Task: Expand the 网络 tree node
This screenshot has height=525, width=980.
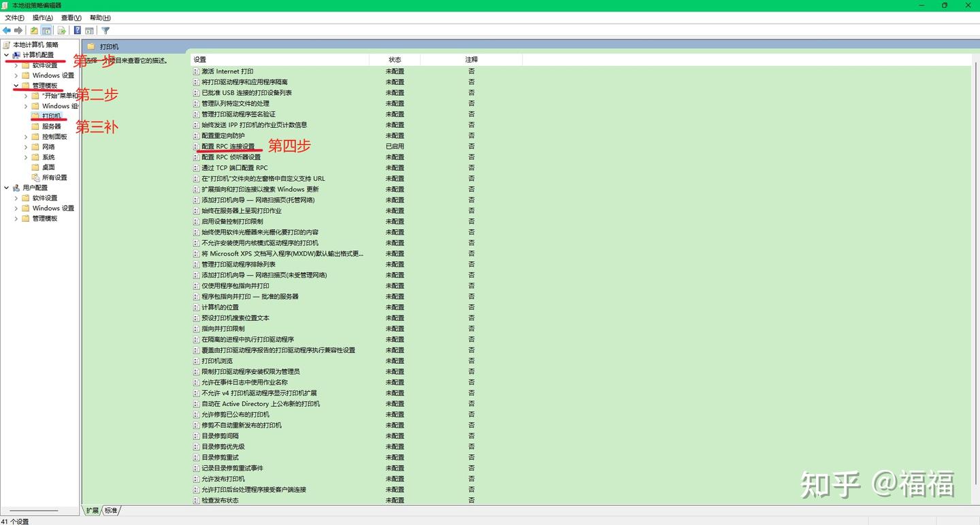Action: [26, 146]
